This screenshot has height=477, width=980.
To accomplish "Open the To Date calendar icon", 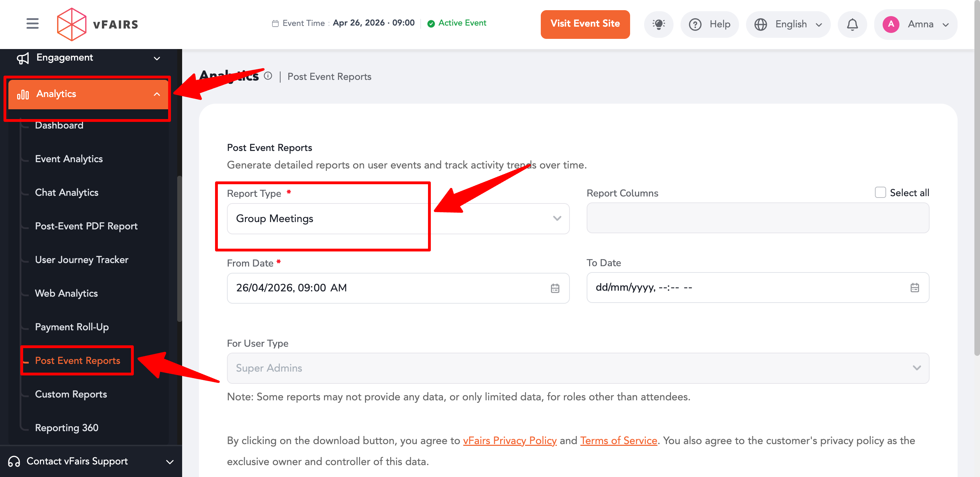I will pos(914,288).
